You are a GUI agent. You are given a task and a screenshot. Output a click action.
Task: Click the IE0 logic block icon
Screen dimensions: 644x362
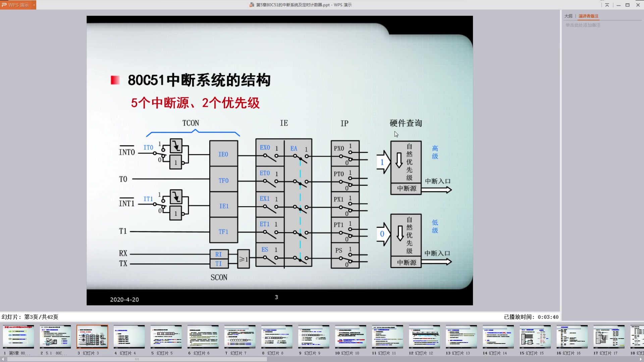[223, 154]
